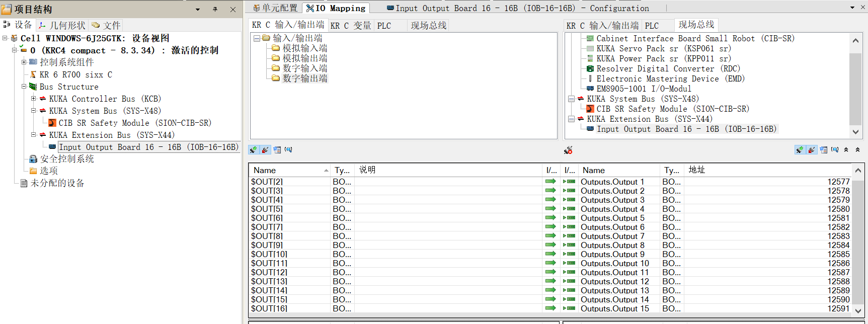
Task: Click the table-list filter icon under the left I/O tree
Action: (277, 150)
